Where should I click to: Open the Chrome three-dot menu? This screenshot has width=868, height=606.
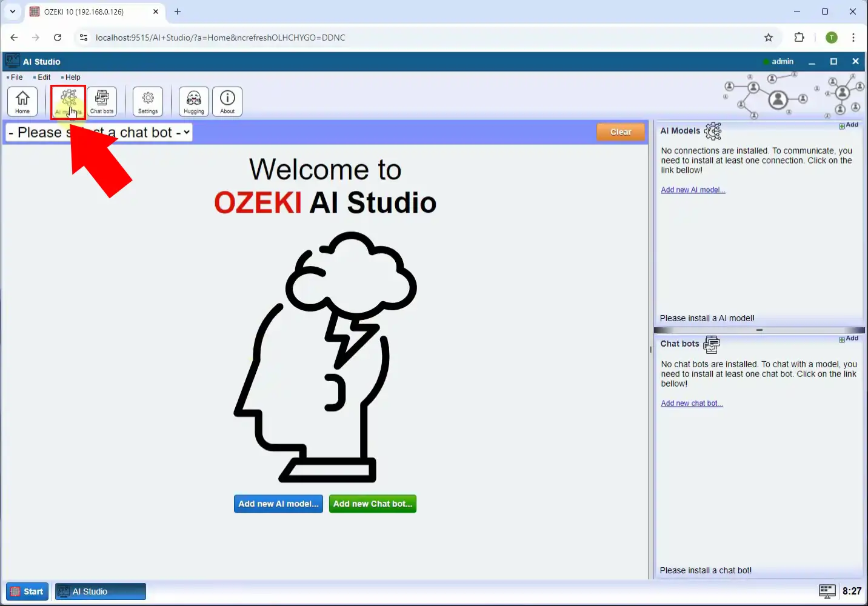tap(853, 38)
